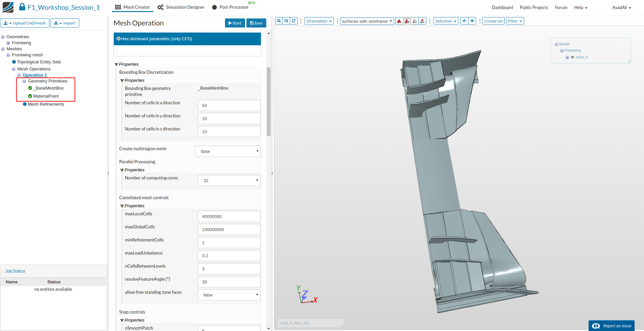Open the Number of computing cores dropdown

[229, 180]
